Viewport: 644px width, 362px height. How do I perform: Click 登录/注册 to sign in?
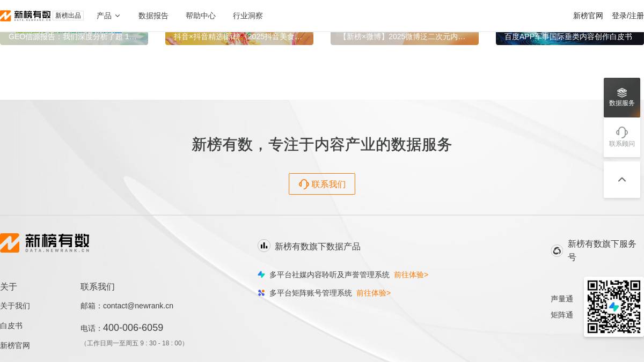628,16
